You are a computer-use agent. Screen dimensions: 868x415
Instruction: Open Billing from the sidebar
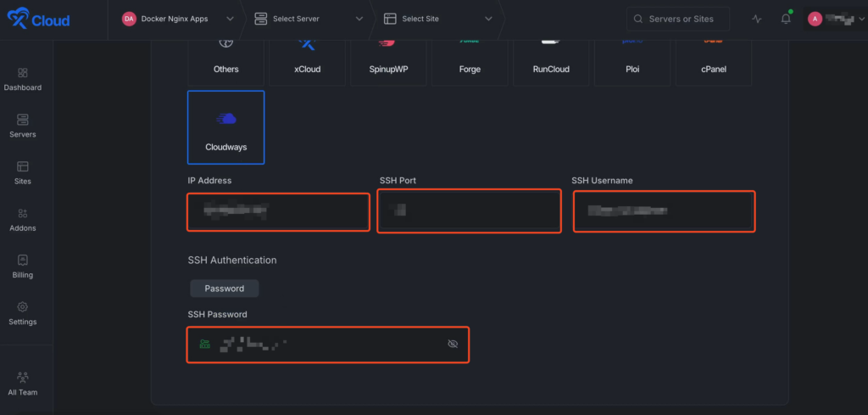[x=23, y=266]
